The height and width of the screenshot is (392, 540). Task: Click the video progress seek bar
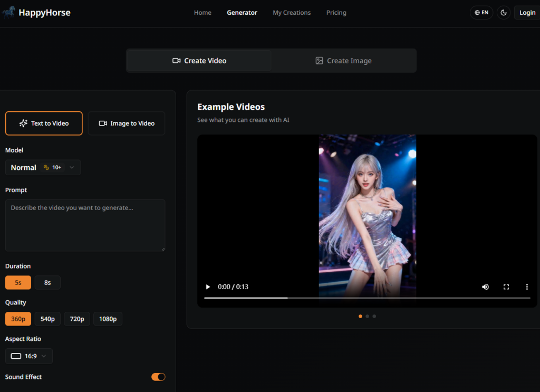tap(367, 298)
